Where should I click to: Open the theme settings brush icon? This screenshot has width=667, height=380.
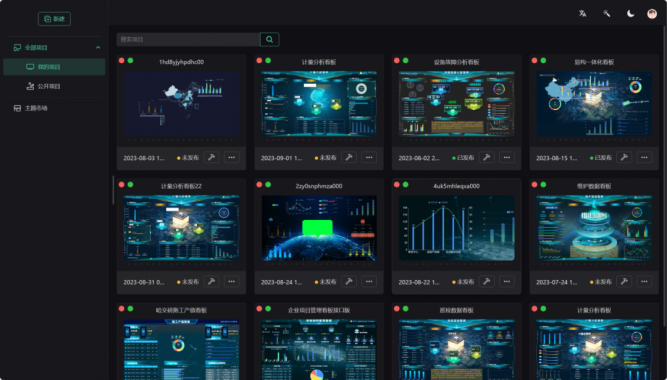(607, 14)
